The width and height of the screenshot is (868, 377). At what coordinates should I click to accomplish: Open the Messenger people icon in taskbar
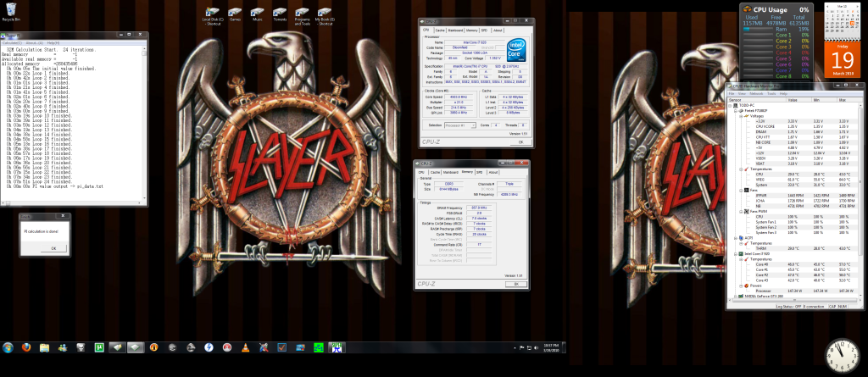(x=63, y=347)
